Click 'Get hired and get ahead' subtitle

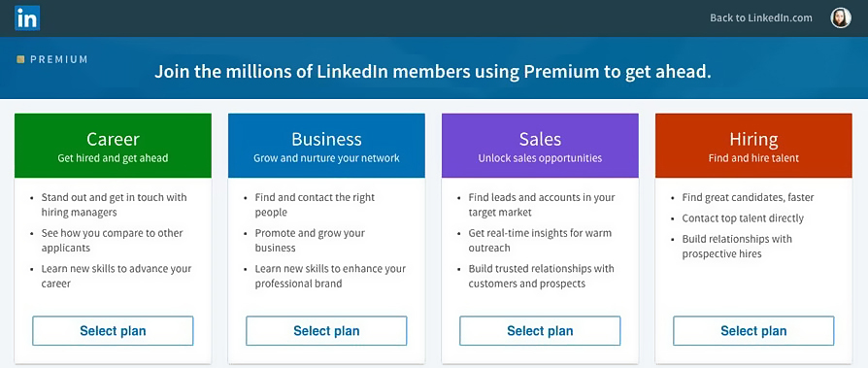pos(113,158)
